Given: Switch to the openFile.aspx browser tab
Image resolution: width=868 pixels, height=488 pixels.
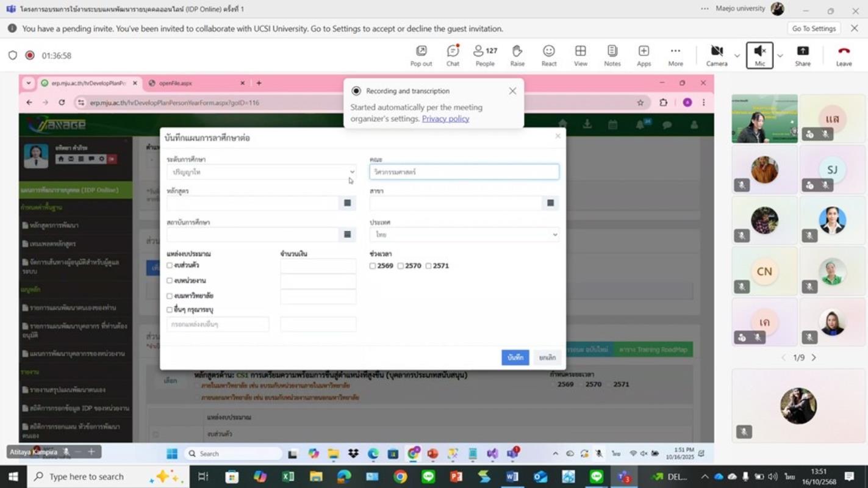Looking at the screenshot, I should coord(195,83).
